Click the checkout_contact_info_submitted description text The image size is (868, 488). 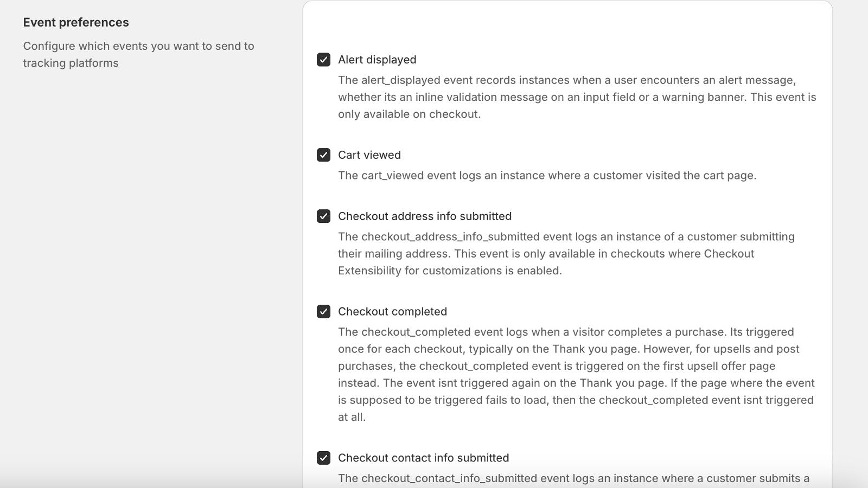[573, 478]
